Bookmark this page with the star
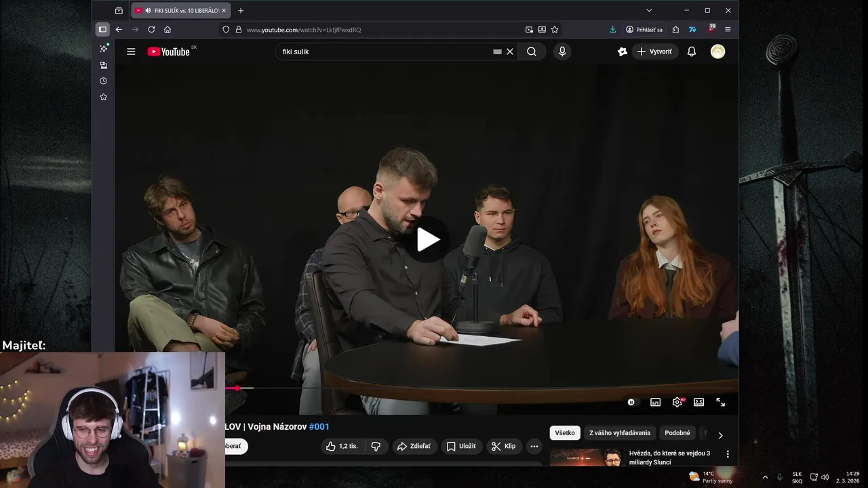 pos(555,30)
